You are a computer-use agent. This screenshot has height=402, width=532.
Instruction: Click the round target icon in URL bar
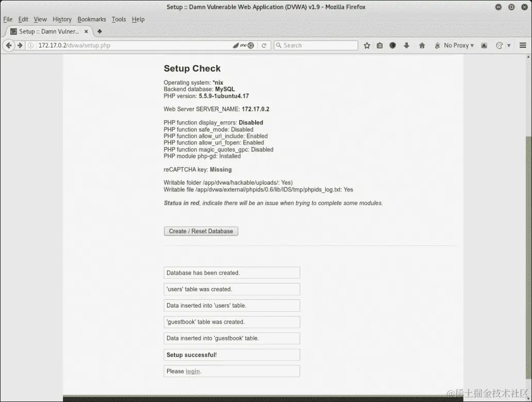pos(251,45)
